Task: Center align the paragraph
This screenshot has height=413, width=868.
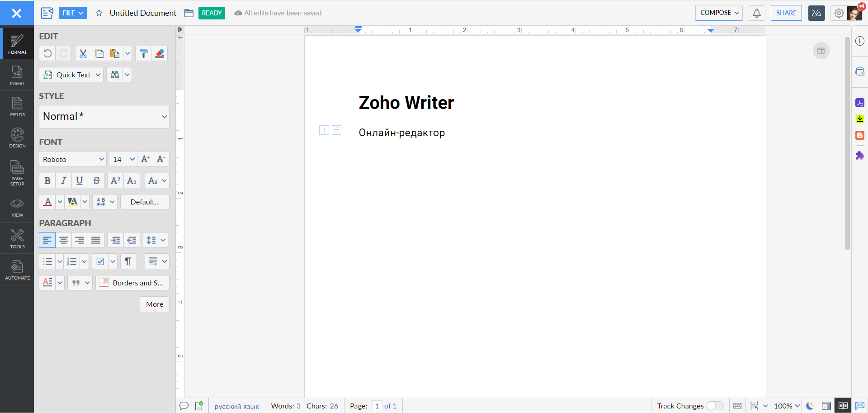Action: (x=64, y=240)
